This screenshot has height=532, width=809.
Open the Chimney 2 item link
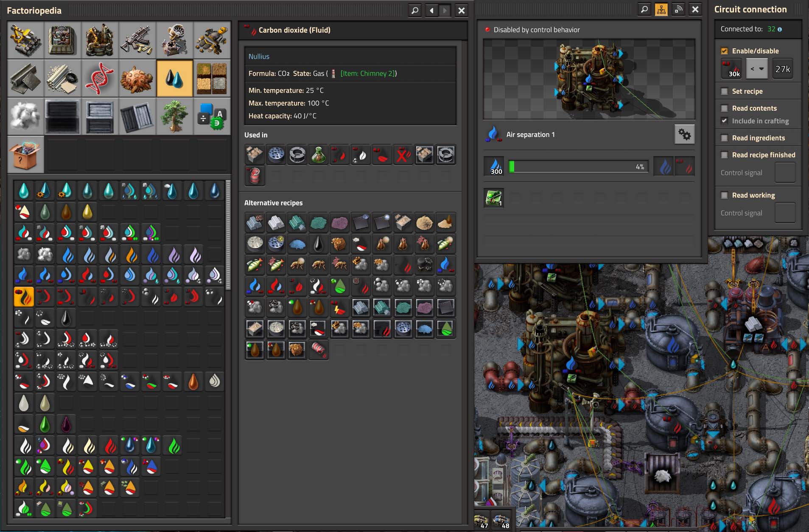pyautogui.click(x=368, y=73)
